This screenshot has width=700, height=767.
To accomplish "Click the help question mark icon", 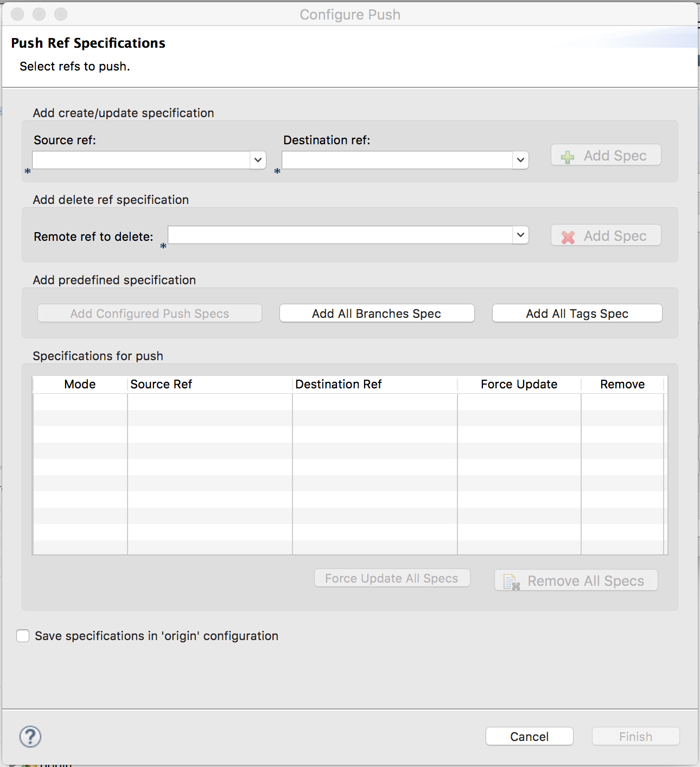I will coord(30,736).
